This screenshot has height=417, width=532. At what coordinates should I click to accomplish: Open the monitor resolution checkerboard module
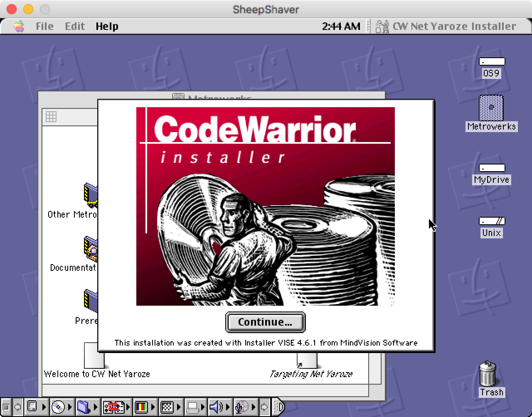171,407
